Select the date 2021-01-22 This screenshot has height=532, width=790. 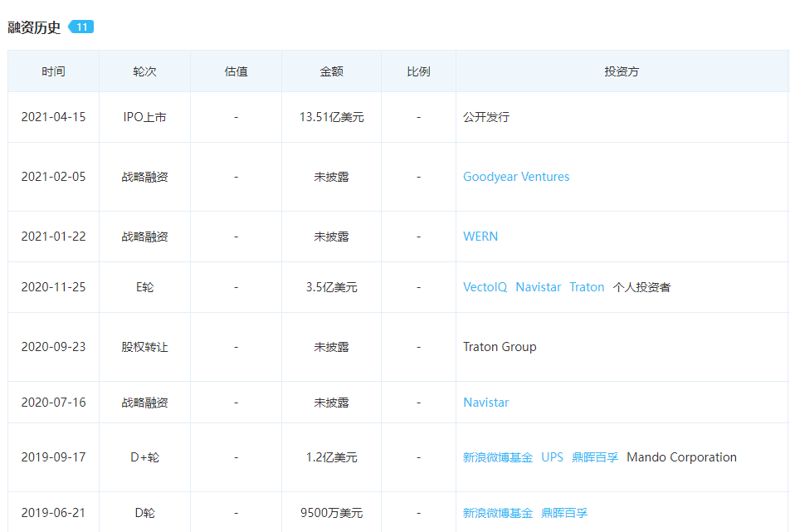(x=53, y=237)
